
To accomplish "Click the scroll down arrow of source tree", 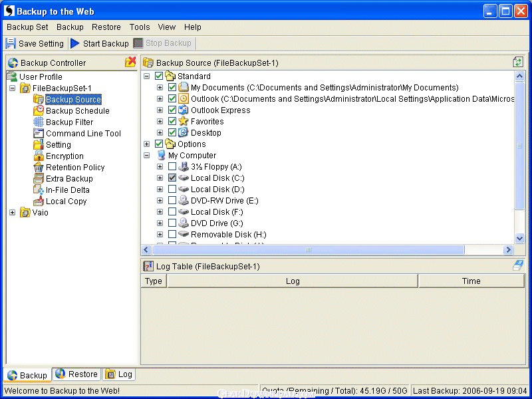I will [x=519, y=239].
